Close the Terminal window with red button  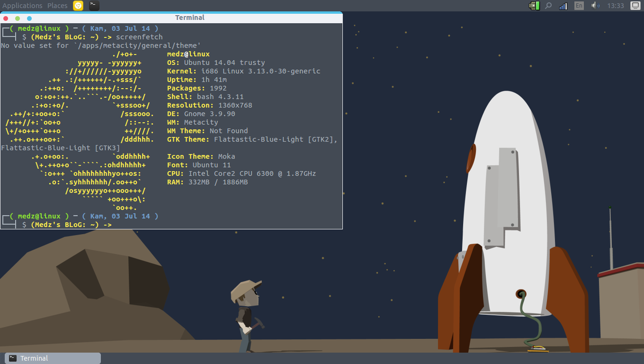click(x=6, y=18)
